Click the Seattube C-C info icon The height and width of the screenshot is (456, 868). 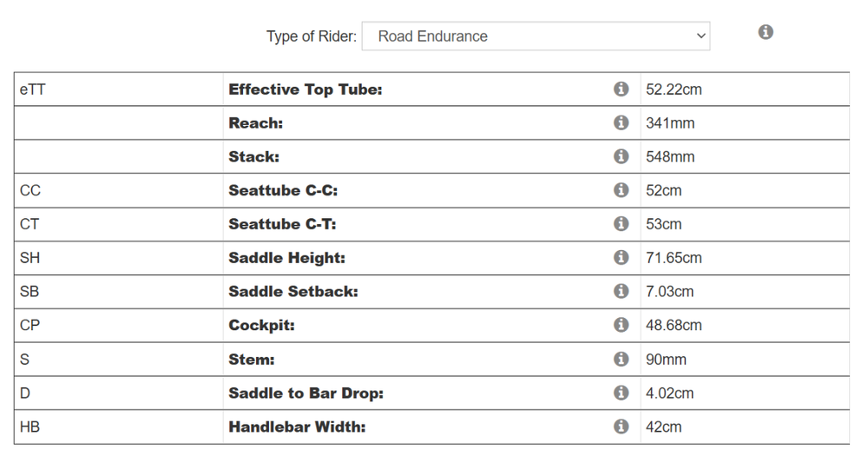coord(621,189)
